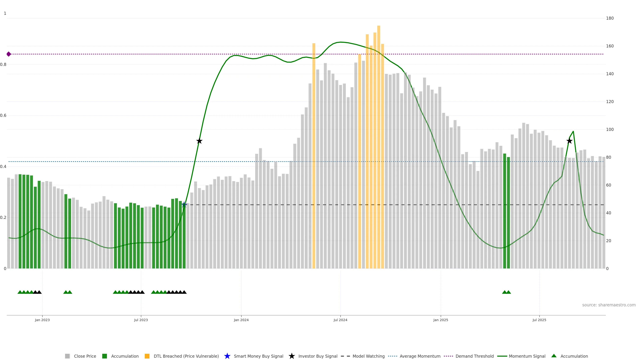
Task: Click the orange DTL Breached legend swatch
Action: pos(147,356)
